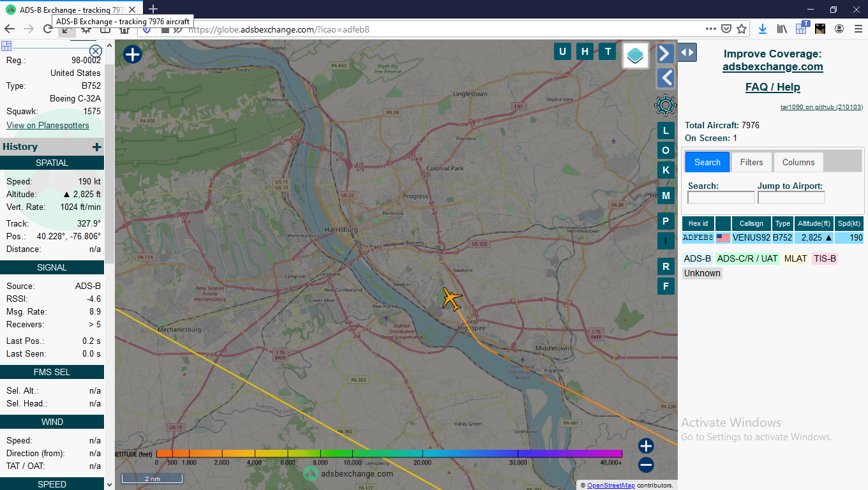Toggle the I map button
This screenshot has height=490, width=868.
coord(666,241)
